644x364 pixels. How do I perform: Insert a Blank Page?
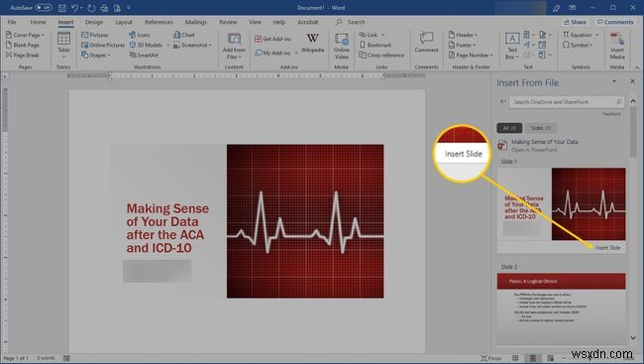pyautogui.click(x=23, y=45)
